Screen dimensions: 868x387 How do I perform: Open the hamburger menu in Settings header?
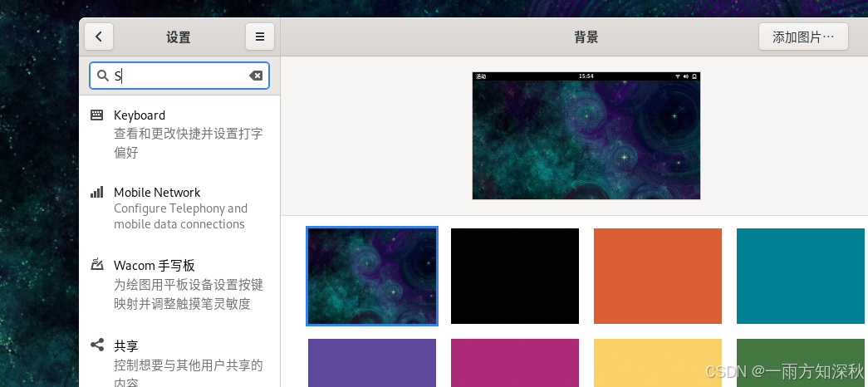pyautogui.click(x=260, y=37)
